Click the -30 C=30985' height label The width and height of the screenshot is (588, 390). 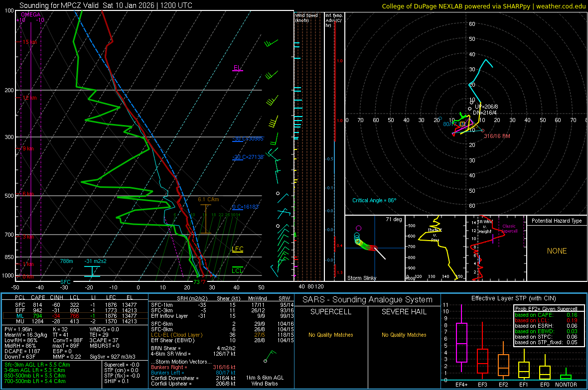(x=248, y=139)
